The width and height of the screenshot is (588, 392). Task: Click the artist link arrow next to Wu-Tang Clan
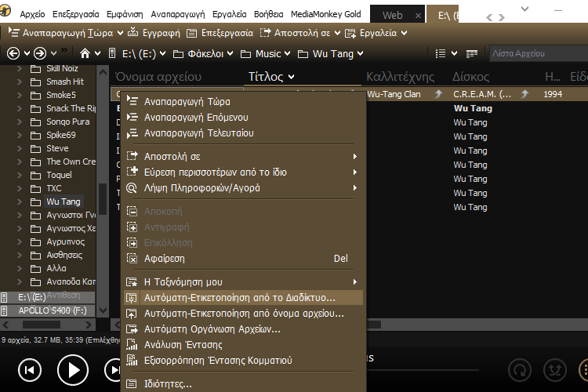coord(438,94)
